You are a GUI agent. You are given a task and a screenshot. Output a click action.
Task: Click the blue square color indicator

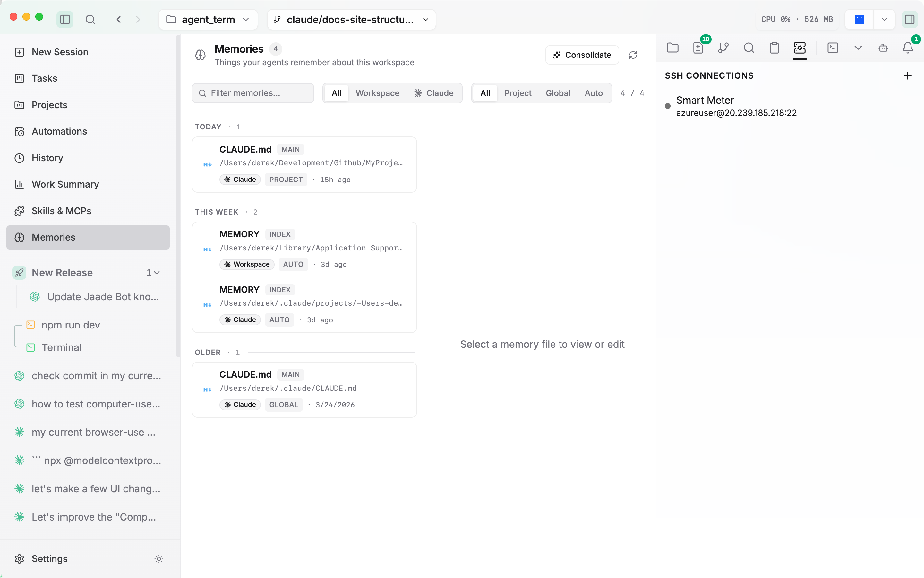point(859,19)
